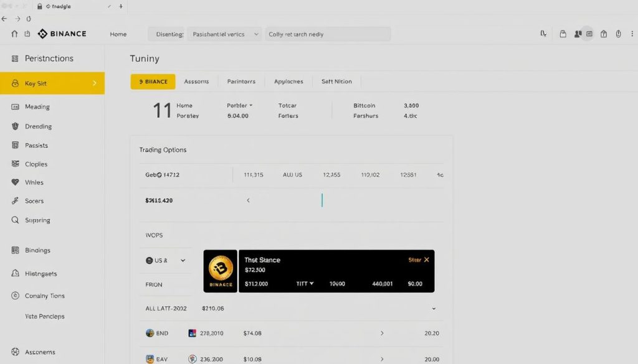638x364 pixels.
Task: Click the bookmark icon next to home icon
Action: click(27, 34)
